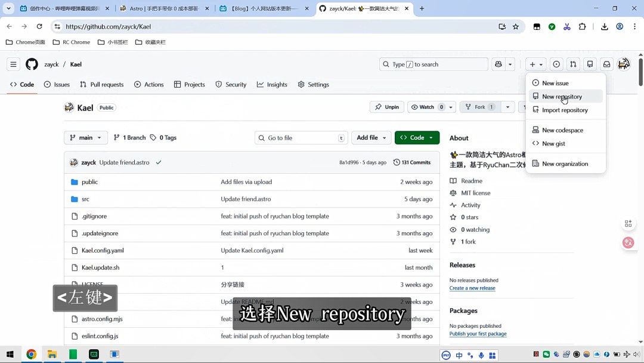Click the GitHub logo home icon
The height and width of the screenshot is (363, 644).
(32, 64)
